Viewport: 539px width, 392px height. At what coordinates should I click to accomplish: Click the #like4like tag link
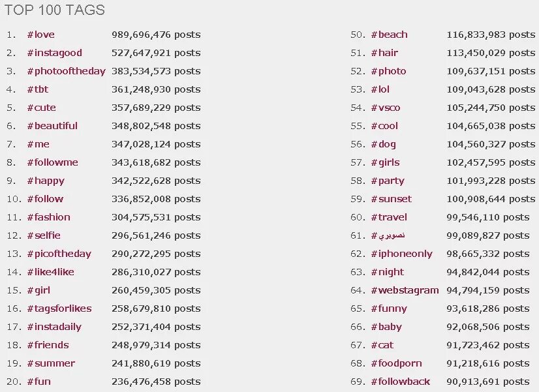(50, 272)
